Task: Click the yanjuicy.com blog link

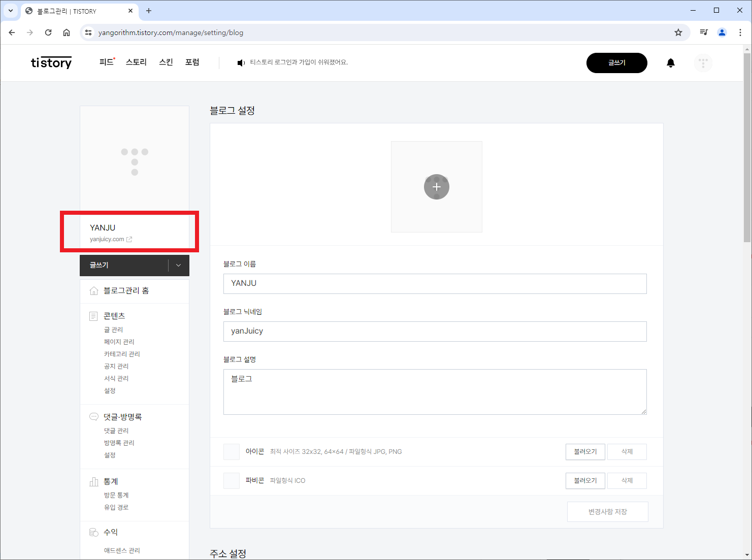Action: pyautogui.click(x=107, y=239)
